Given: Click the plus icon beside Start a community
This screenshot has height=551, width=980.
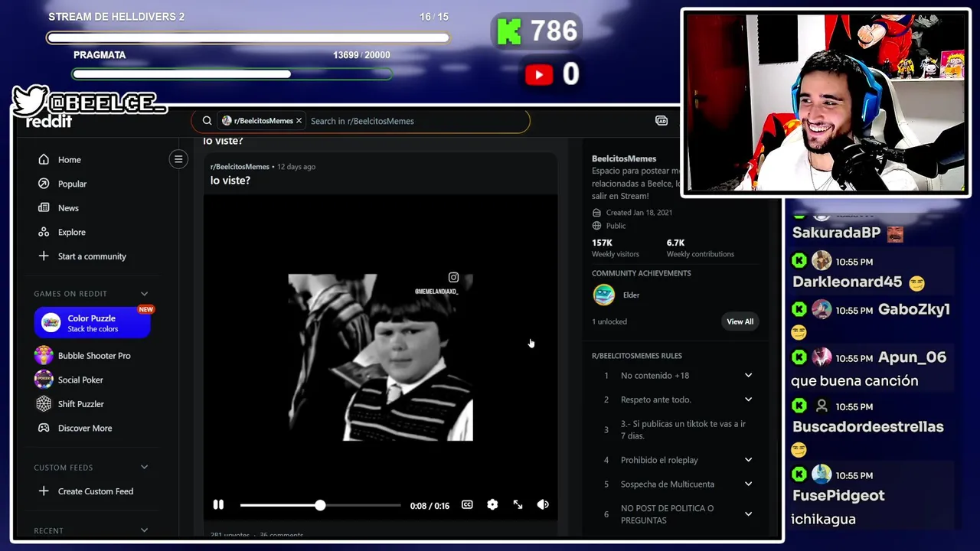Looking at the screenshot, I should click(44, 256).
